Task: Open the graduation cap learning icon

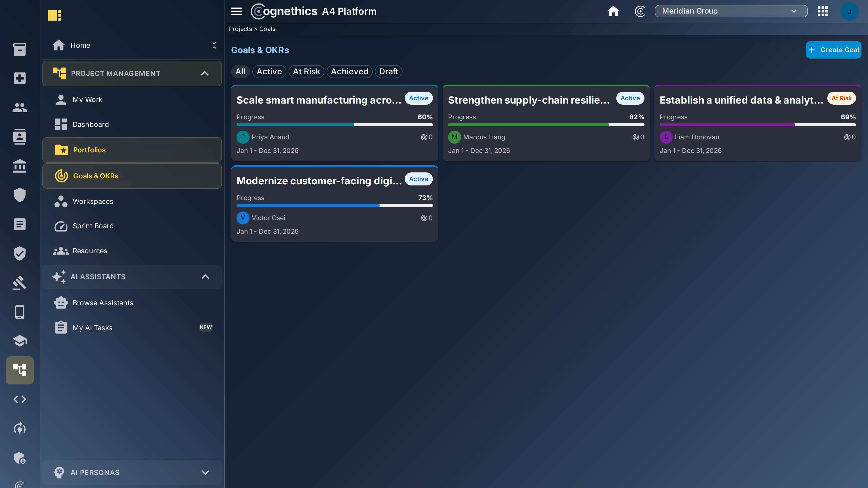Action: [x=20, y=341]
